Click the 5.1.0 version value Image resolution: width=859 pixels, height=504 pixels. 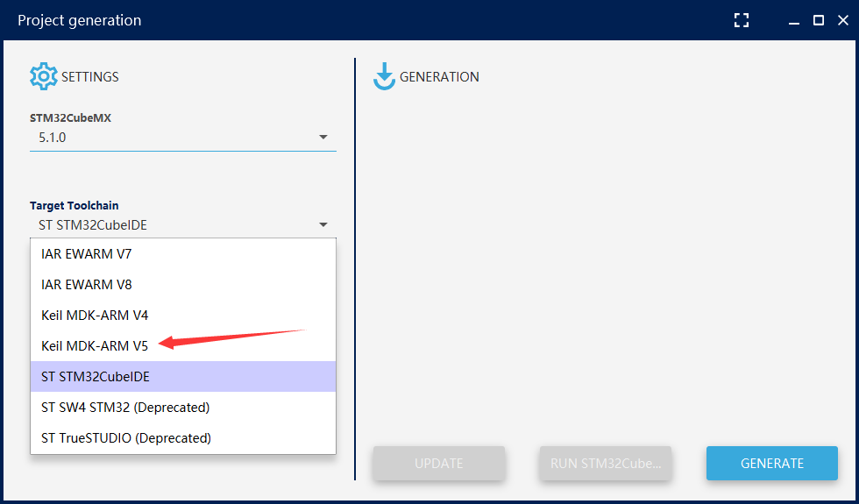(x=52, y=138)
